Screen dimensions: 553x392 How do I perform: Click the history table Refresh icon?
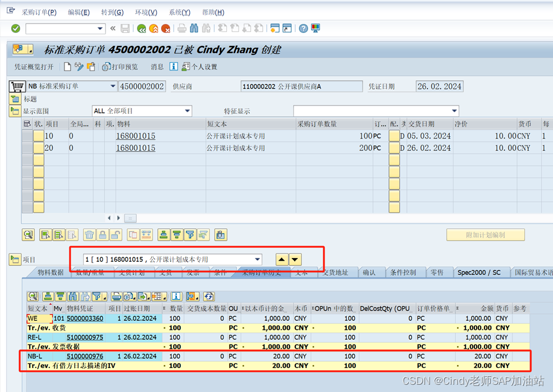coord(209,297)
